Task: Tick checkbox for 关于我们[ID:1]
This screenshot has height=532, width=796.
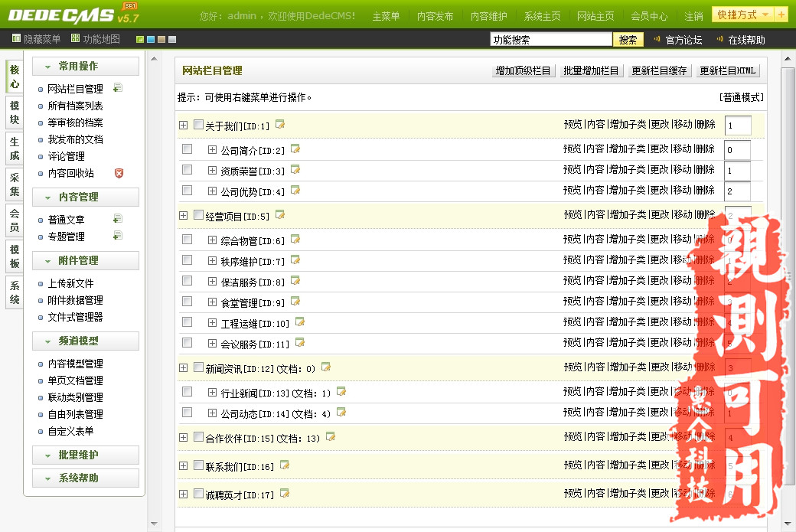Action: pyautogui.click(x=198, y=124)
